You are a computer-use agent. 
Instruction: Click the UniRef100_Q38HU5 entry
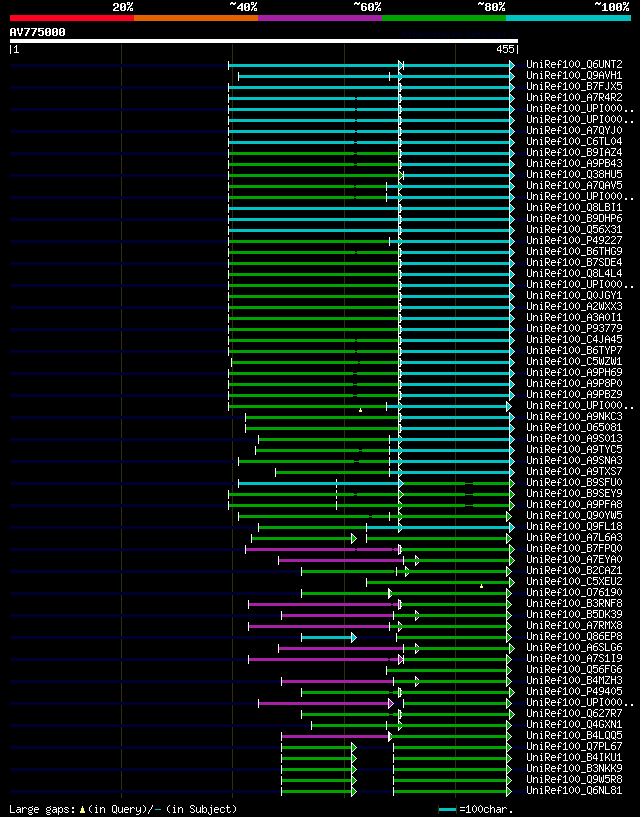point(574,174)
